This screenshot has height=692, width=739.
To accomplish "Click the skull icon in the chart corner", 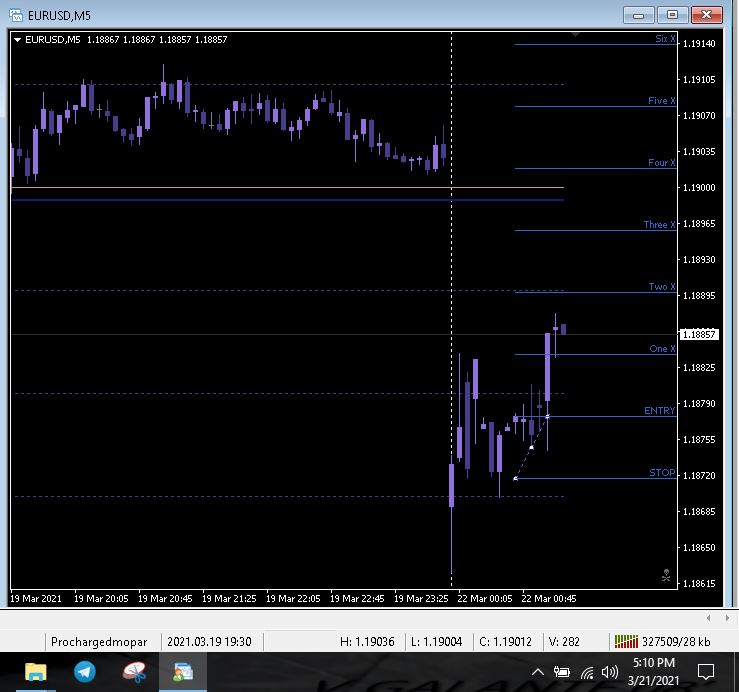I will 666,575.
